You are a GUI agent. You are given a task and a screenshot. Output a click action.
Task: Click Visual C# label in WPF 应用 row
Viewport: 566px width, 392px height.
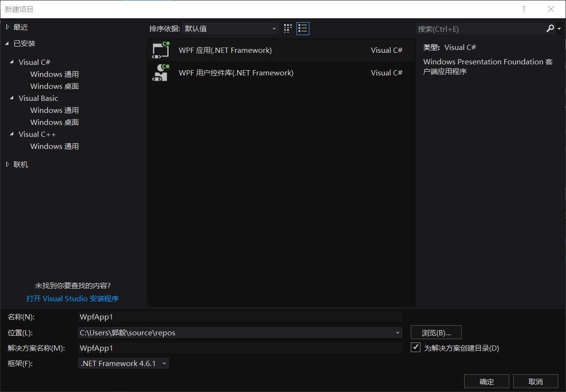pyautogui.click(x=386, y=50)
